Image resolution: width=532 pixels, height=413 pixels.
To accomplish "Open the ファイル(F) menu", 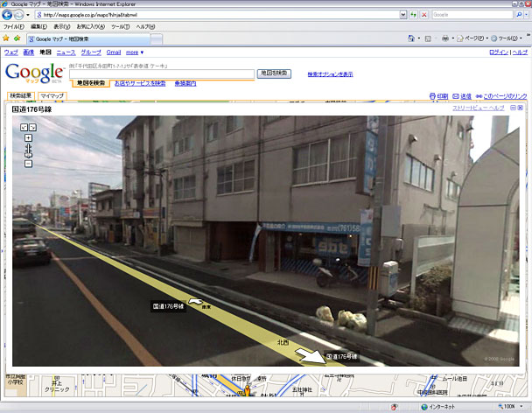I will [x=14, y=26].
